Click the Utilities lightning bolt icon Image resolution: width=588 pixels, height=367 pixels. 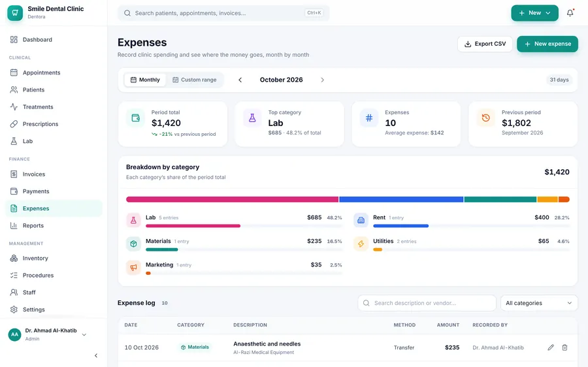[361, 244]
